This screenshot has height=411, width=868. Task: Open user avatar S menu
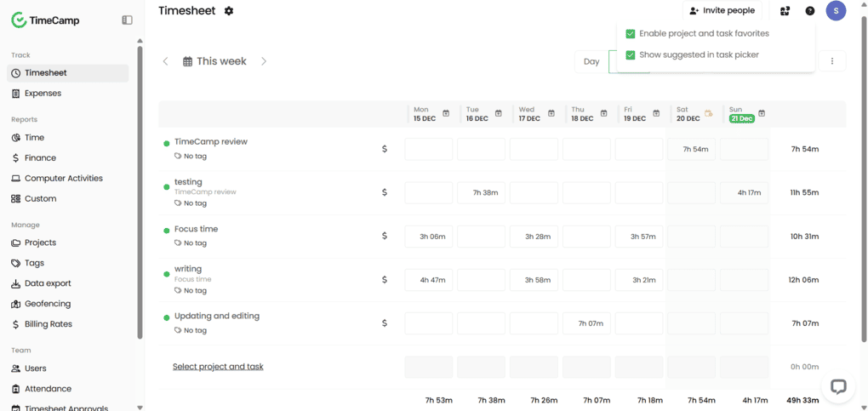[x=836, y=10]
